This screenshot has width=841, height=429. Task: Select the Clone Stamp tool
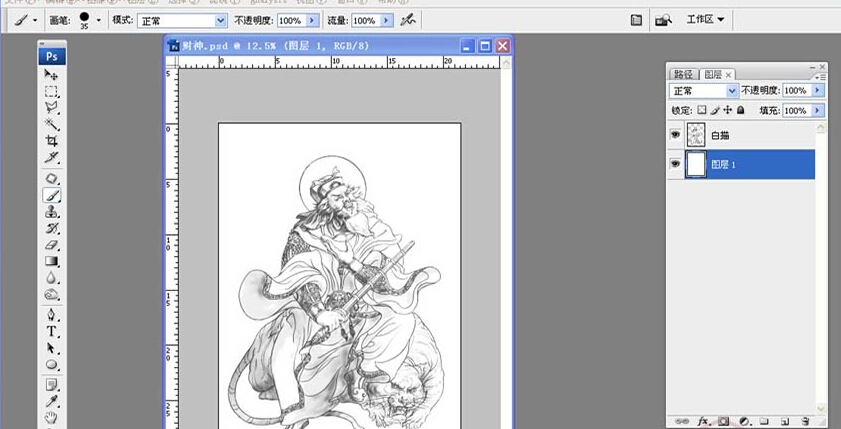[51, 212]
